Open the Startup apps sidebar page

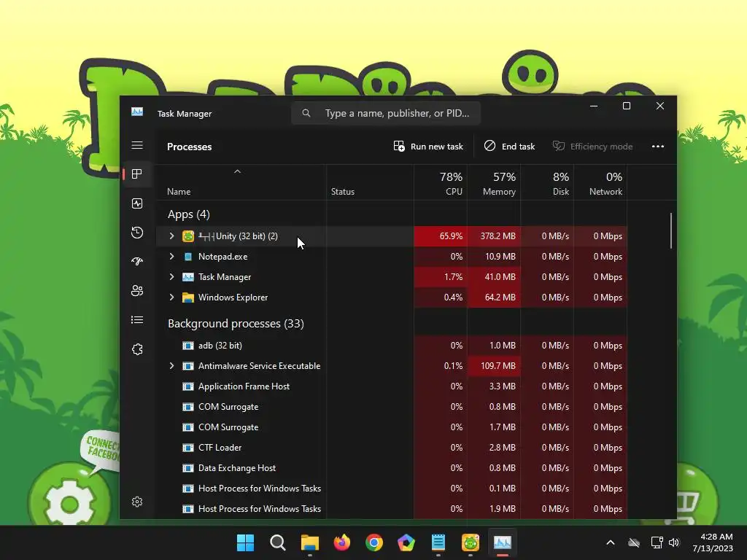coord(137,262)
